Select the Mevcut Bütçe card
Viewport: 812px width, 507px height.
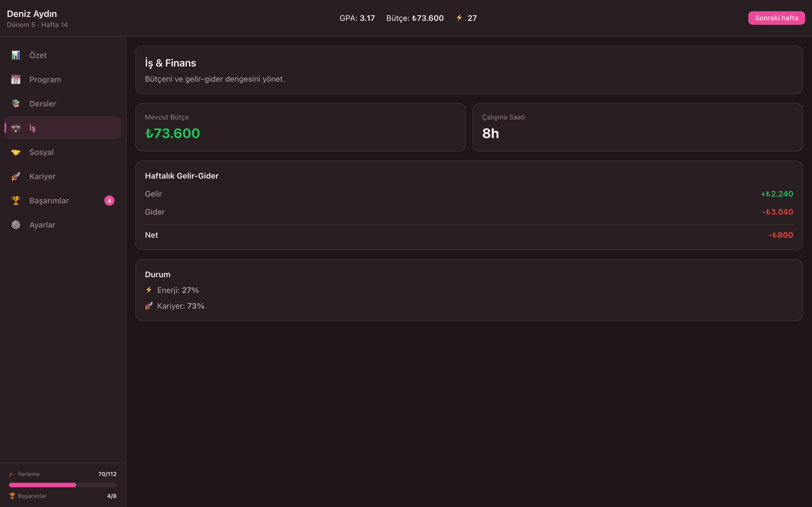click(x=300, y=127)
